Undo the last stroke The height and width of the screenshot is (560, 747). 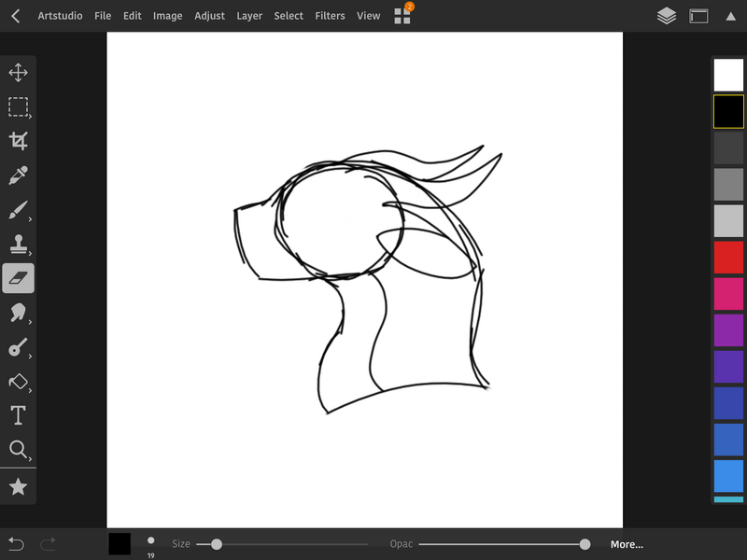[16, 543]
